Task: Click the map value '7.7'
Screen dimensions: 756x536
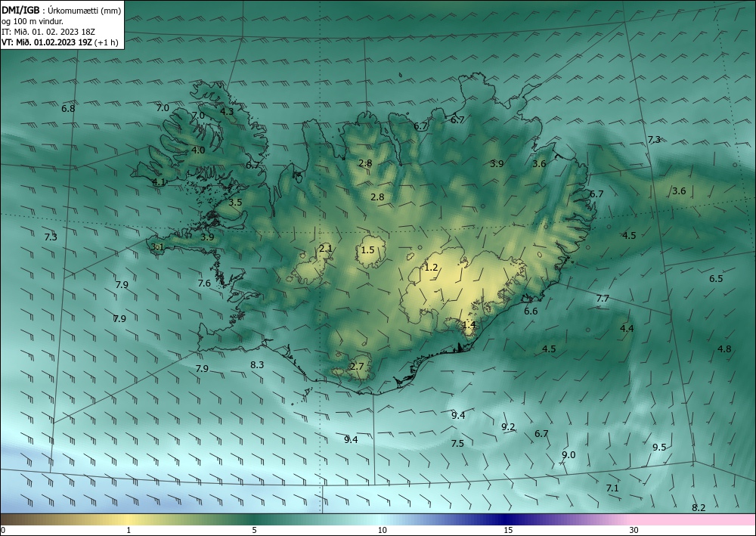Action: click(603, 299)
